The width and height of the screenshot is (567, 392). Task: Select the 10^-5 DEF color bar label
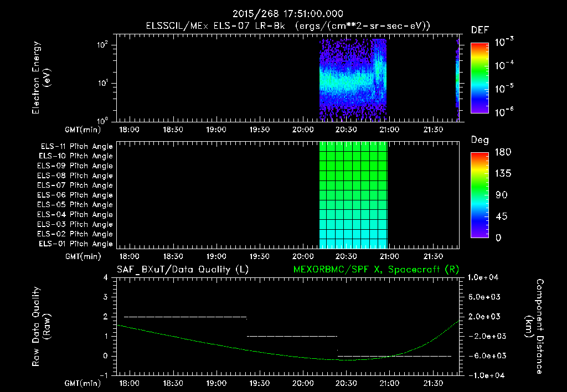point(504,89)
